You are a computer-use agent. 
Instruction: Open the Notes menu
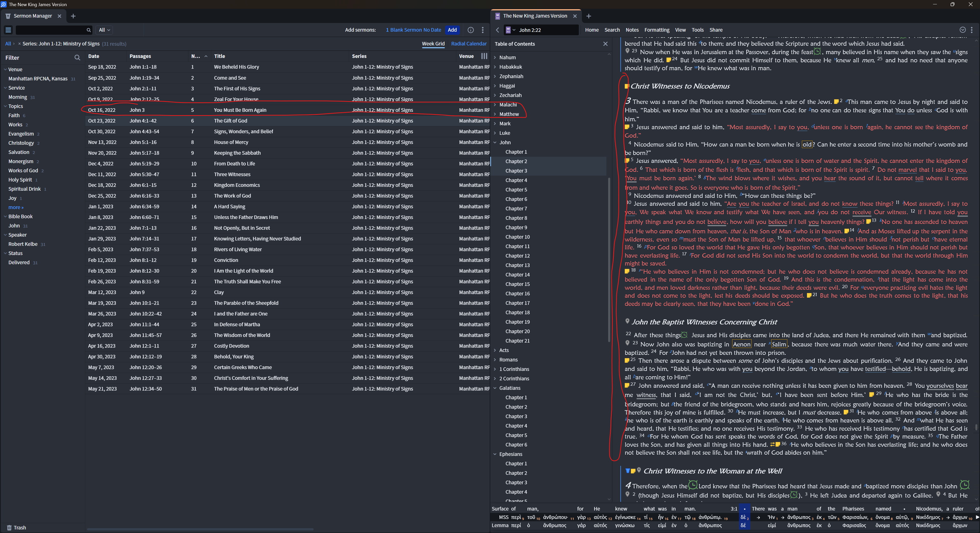(x=632, y=30)
